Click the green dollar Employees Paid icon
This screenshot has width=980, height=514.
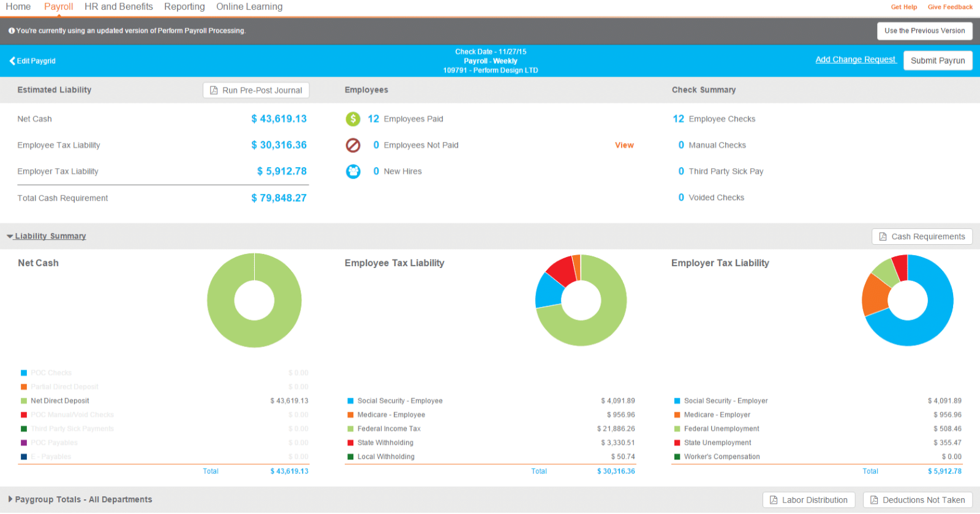coord(353,119)
